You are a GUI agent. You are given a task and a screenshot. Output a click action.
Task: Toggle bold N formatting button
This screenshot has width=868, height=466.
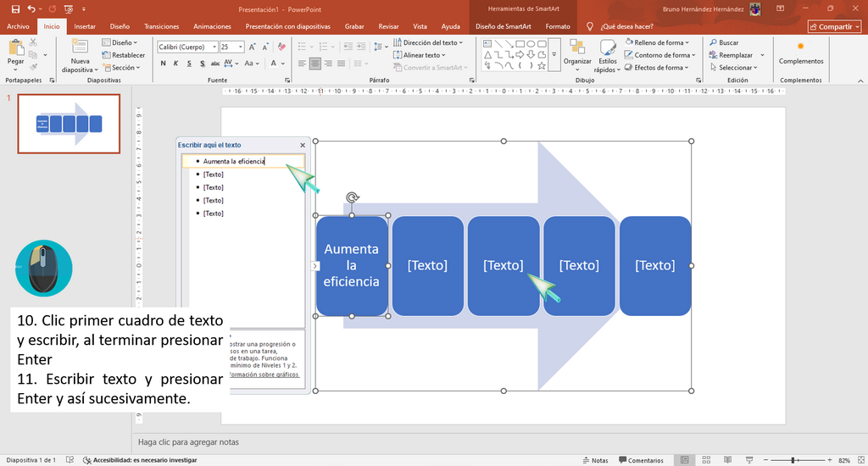pos(164,64)
